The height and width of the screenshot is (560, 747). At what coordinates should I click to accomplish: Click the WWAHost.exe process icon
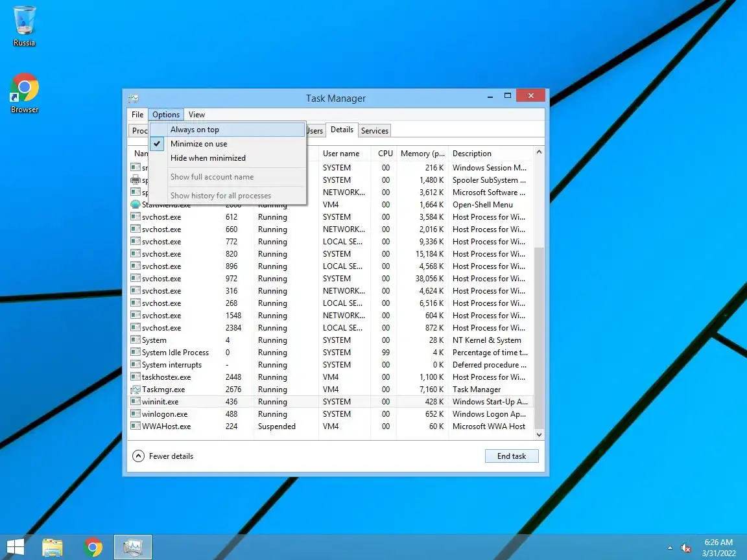coord(136,426)
